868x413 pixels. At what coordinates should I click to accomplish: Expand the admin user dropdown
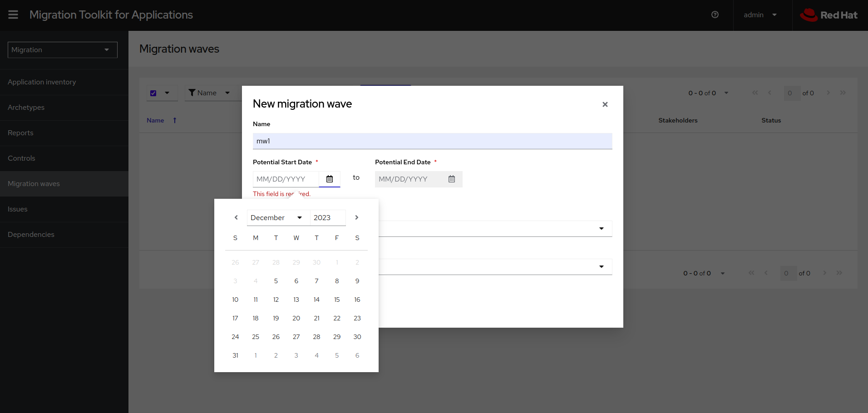coord(760,15)
